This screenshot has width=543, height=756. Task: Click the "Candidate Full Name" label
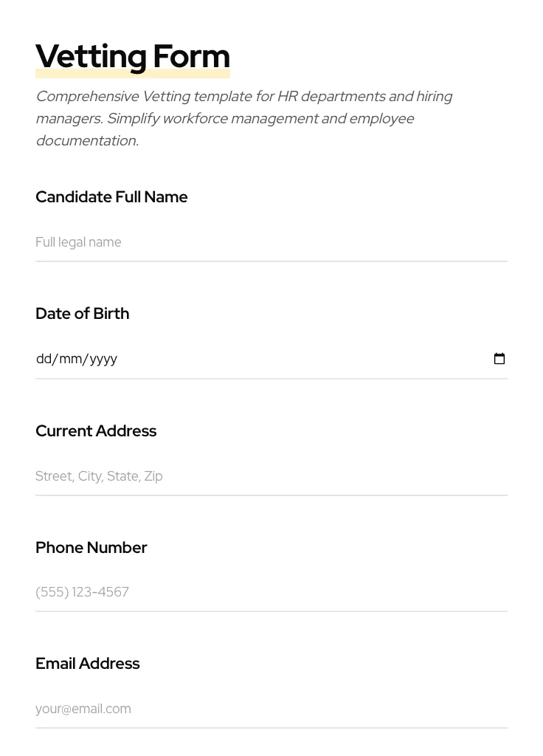[111, 197]
